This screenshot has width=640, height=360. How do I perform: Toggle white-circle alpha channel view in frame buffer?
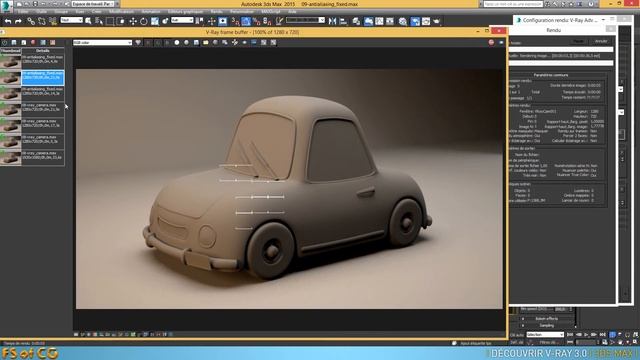177,42
